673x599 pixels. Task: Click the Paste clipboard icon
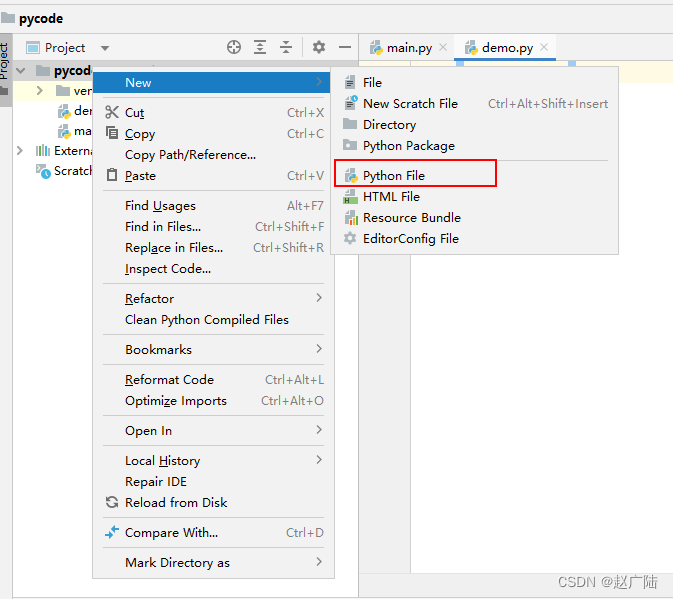point(112,175)
